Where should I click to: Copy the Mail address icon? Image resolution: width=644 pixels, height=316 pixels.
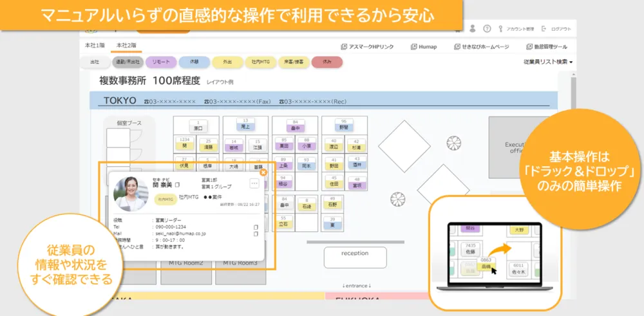[x=256, y=234]
